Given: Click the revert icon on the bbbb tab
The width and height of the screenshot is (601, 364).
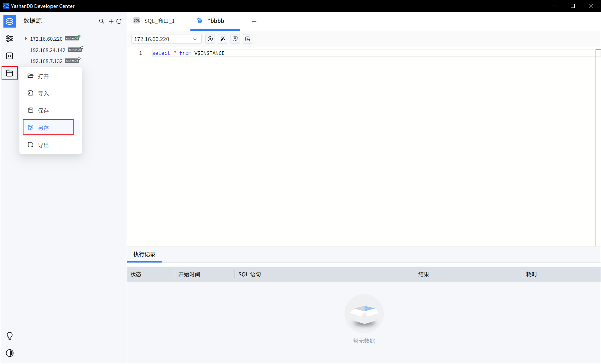Looking at the screenshot, I should [200, 21].
